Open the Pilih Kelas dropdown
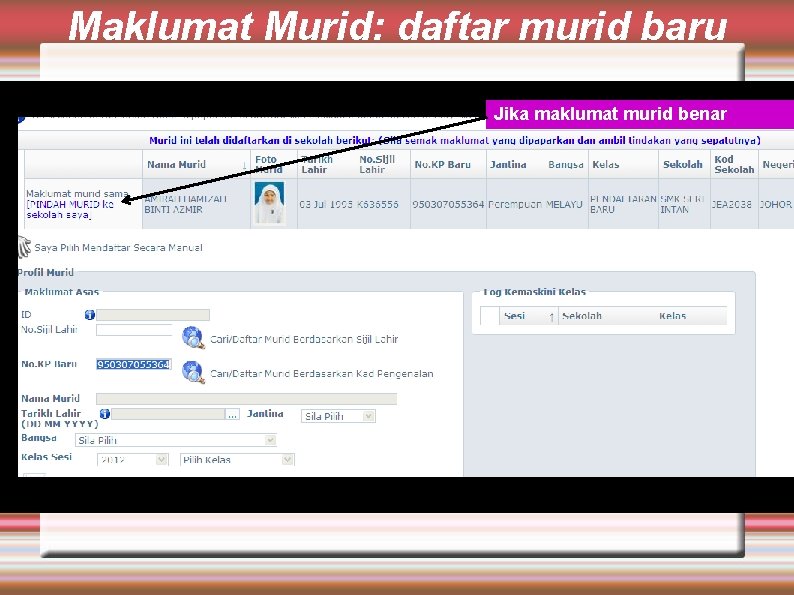The image size is (794, 595). pyautogui.click(x=237, y=460)
